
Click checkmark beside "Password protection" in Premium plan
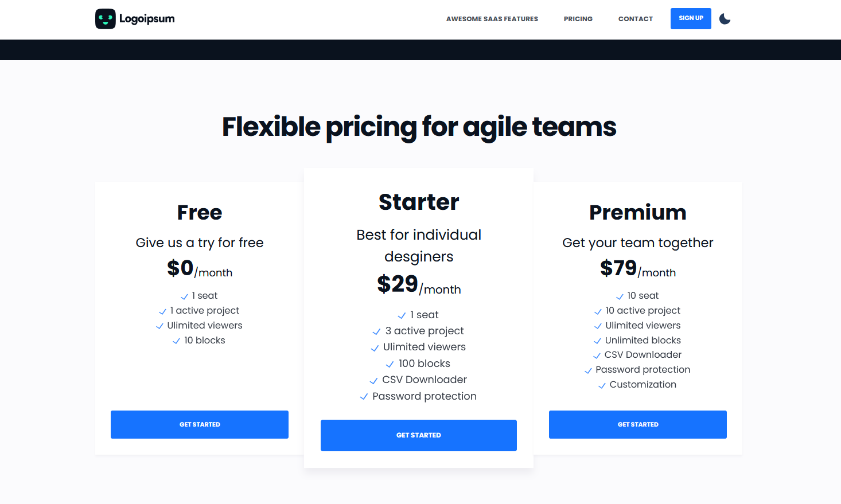(588, 370)
